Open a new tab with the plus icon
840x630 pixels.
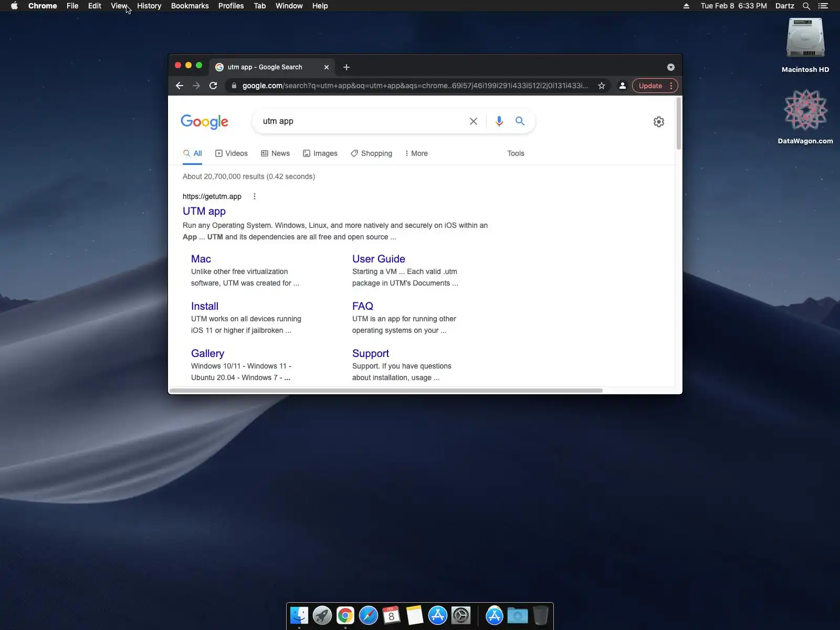click(346, 67)
